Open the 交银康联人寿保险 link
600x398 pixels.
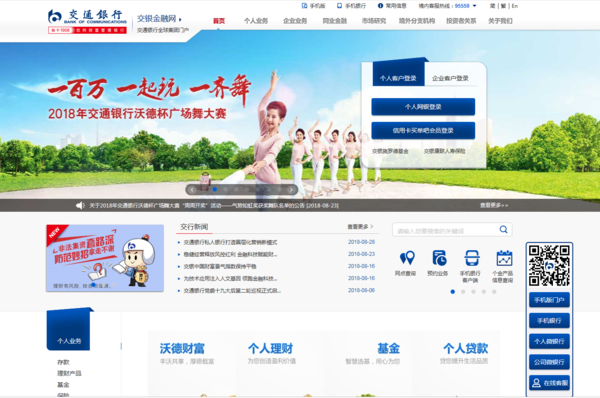(444, 151)
